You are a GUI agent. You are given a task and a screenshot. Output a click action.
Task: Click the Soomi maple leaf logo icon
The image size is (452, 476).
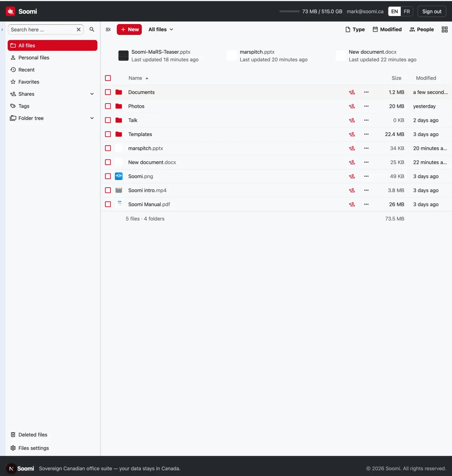click(11, 11)
